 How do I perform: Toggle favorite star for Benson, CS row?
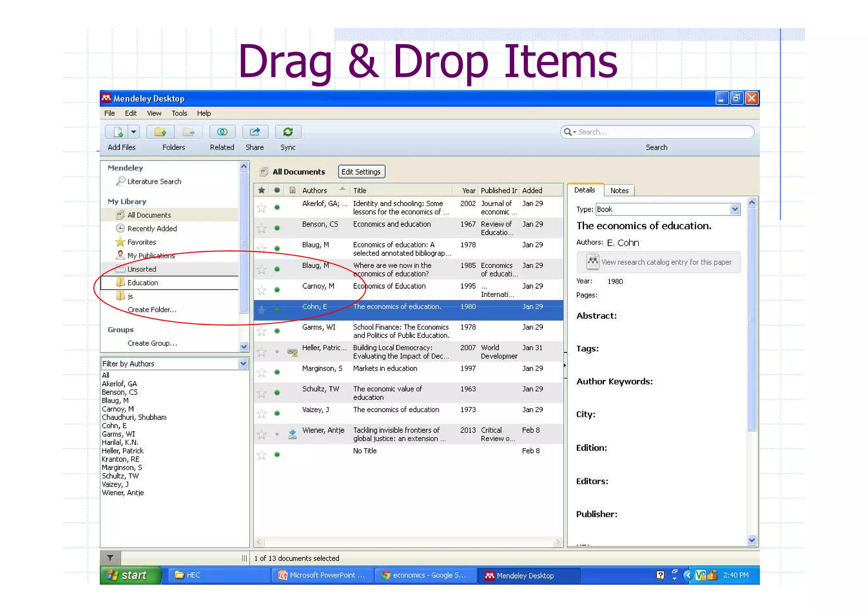click(x=262, y=228)
